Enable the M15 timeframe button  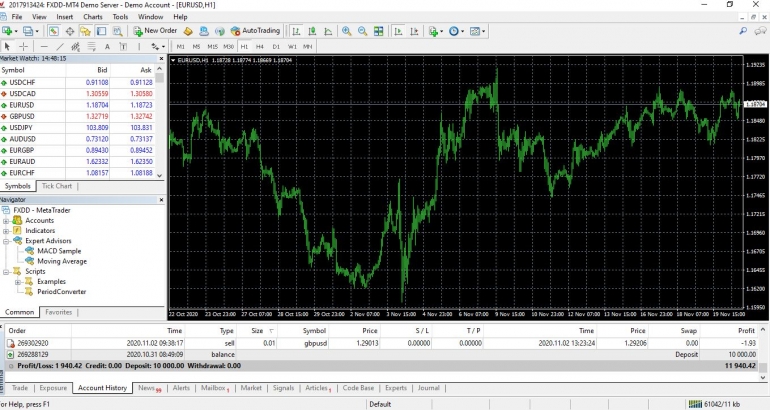[x=213, y=46]
